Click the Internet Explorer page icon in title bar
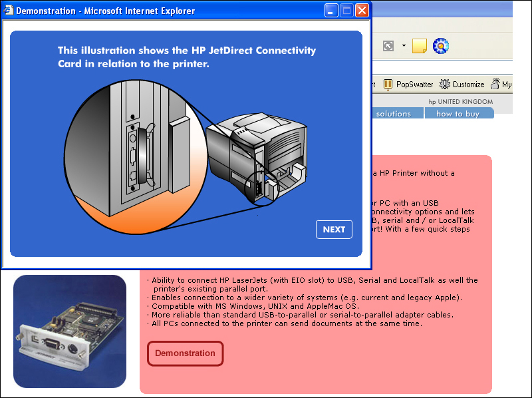 [x=9, y=11]
